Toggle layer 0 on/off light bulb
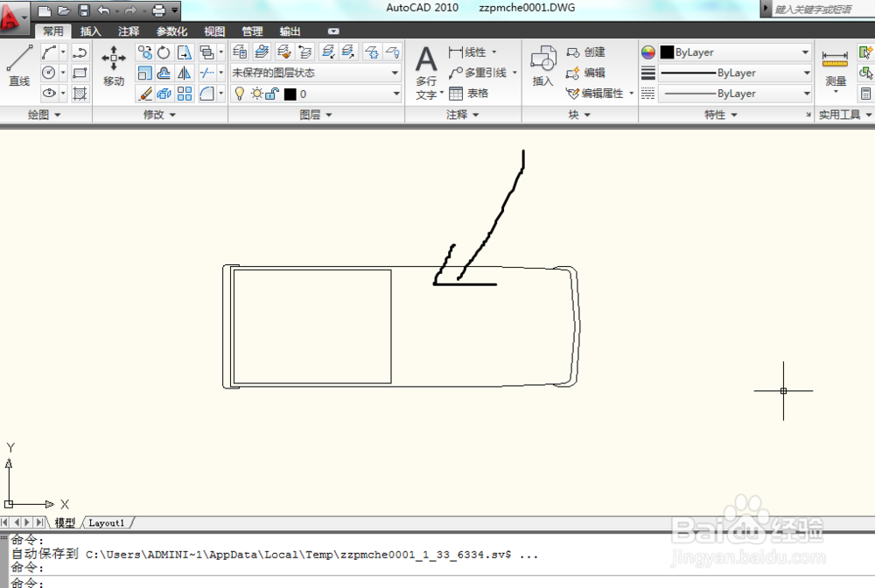 (x=240, y=94)
